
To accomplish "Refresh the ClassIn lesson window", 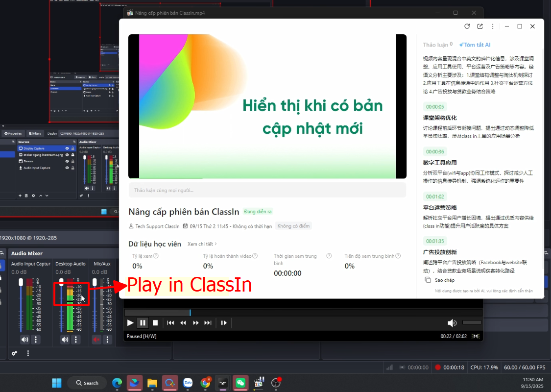I will (467, 26).
